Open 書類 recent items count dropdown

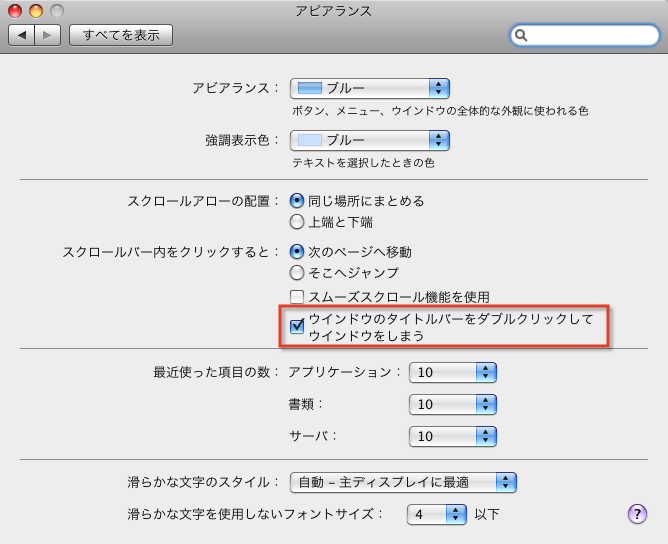click(x=453, y=405)
